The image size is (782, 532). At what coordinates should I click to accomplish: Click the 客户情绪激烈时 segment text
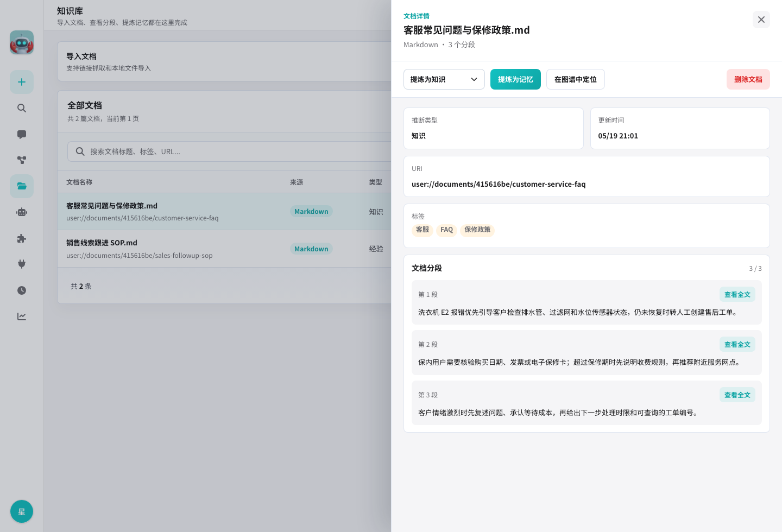pos(559,413)
